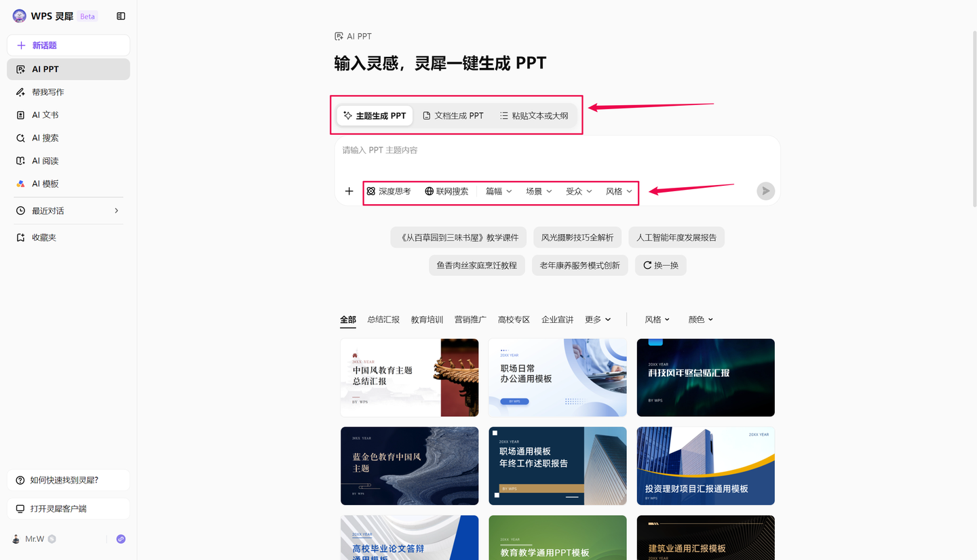This screenshot has height=560, width=977.
Task: Open 高校毕业论文答辩 template
Action: [409, 538]
